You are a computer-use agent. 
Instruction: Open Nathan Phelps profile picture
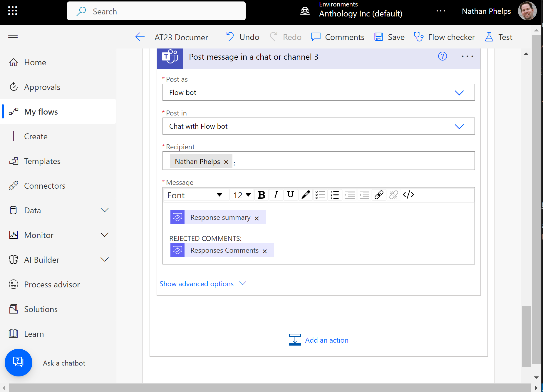click(527, 11)
